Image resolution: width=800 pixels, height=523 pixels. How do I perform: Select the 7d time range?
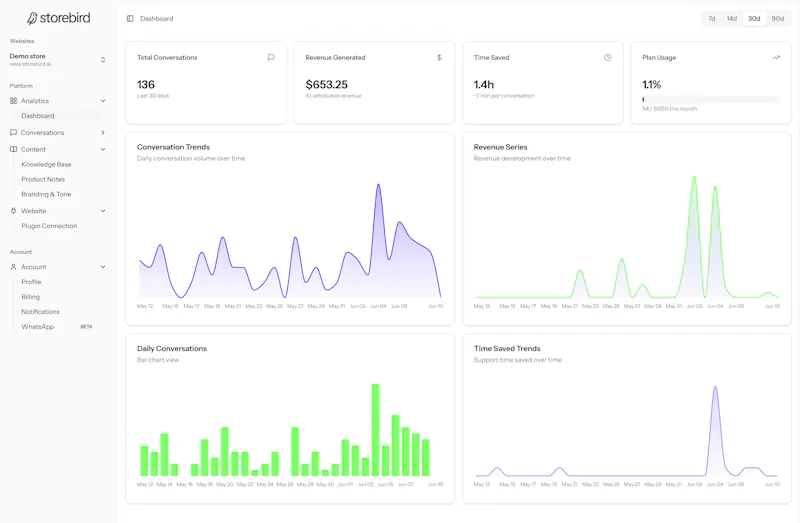[x=712, y=18]
